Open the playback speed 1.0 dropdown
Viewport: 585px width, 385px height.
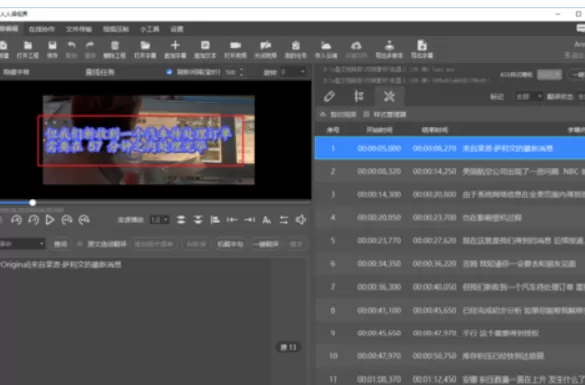[x=159, y=220]
